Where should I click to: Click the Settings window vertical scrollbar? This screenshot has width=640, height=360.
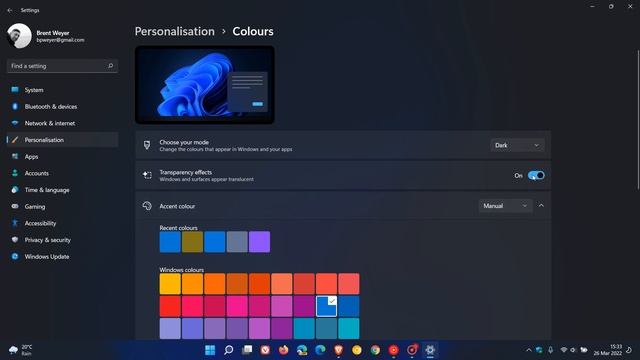coord(638,119)
